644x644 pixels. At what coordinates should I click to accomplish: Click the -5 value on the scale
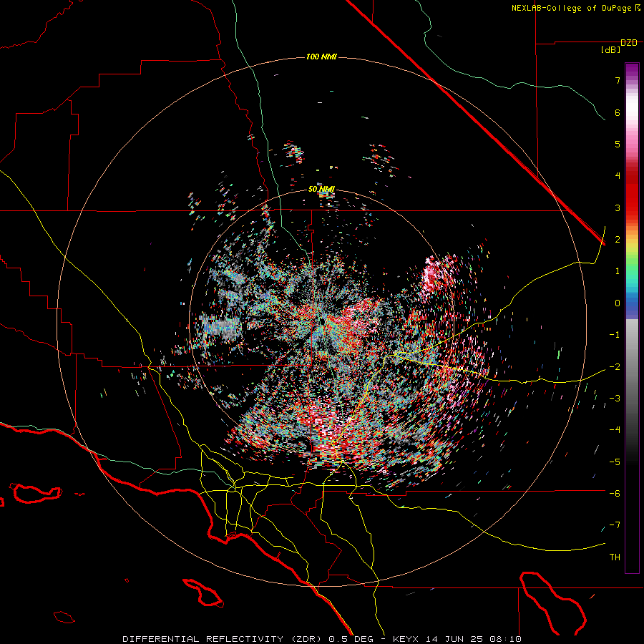pos(615,462)
